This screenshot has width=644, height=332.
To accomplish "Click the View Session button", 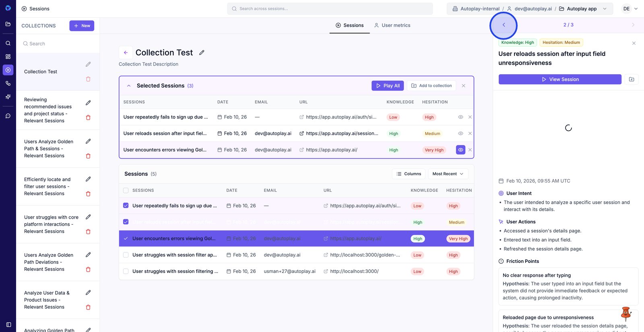I will pos(559,79).
